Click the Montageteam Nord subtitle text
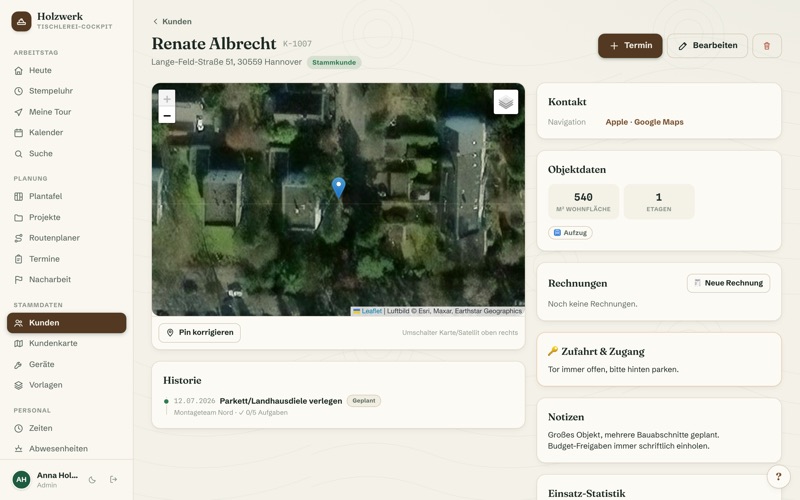 click(x=231, y=413)
